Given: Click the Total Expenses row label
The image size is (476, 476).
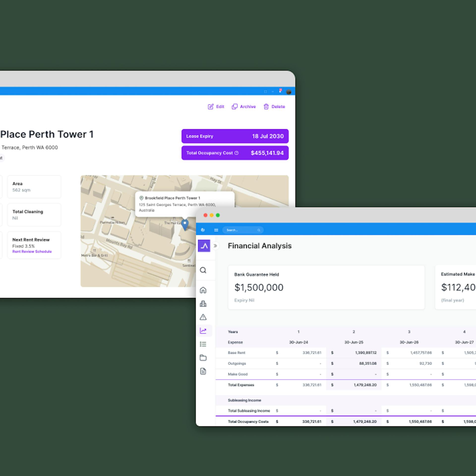Looking at the screenshot, I should tap(241, 385).
